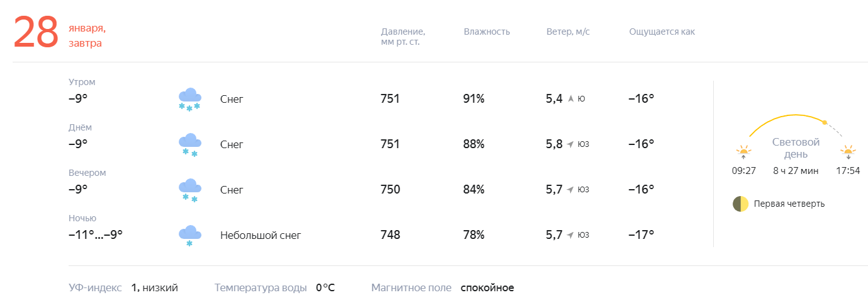Click the southwest wind arrow in night row
868x307 pixels.
(x=570, y=235)
